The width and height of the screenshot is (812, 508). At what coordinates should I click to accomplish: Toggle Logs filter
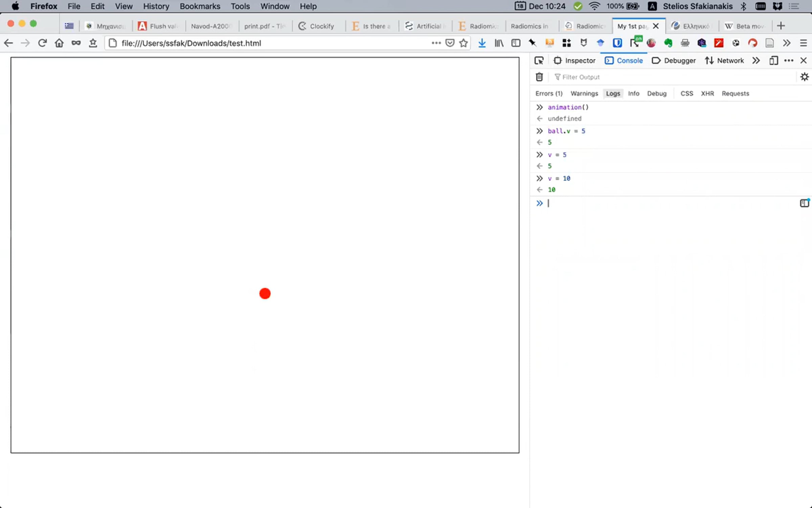click(613, 93)
